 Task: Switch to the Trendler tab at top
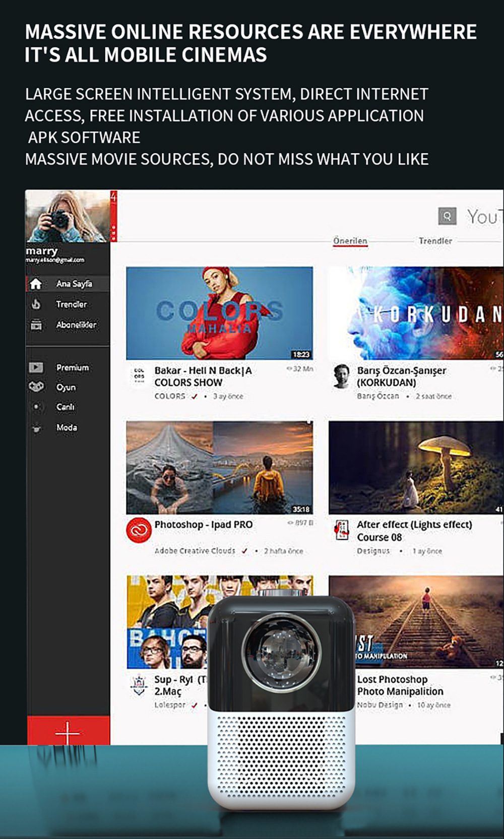click(435, 241)
